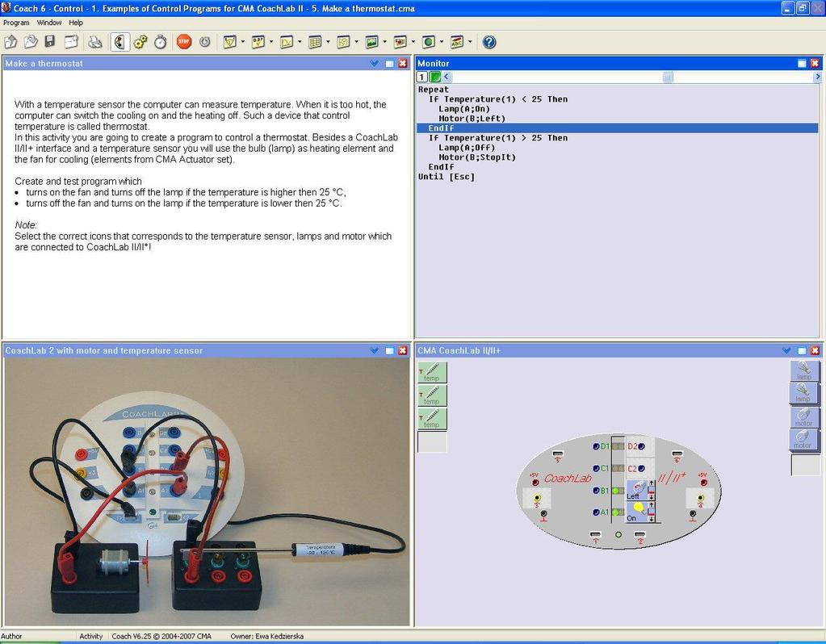Select the Lamp(A;On) program line
Image resolution: width=826 pixels, height=644 pixels.
464,109
